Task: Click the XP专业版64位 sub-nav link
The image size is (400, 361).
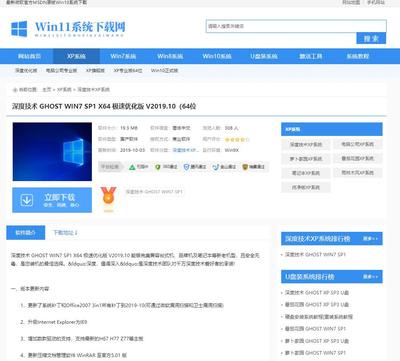Action: [128, 71]
